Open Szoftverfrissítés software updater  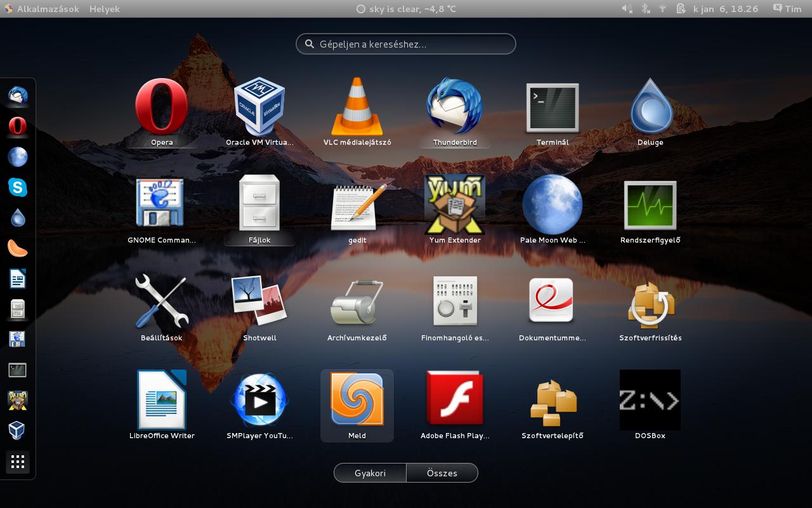coord(650,309)
